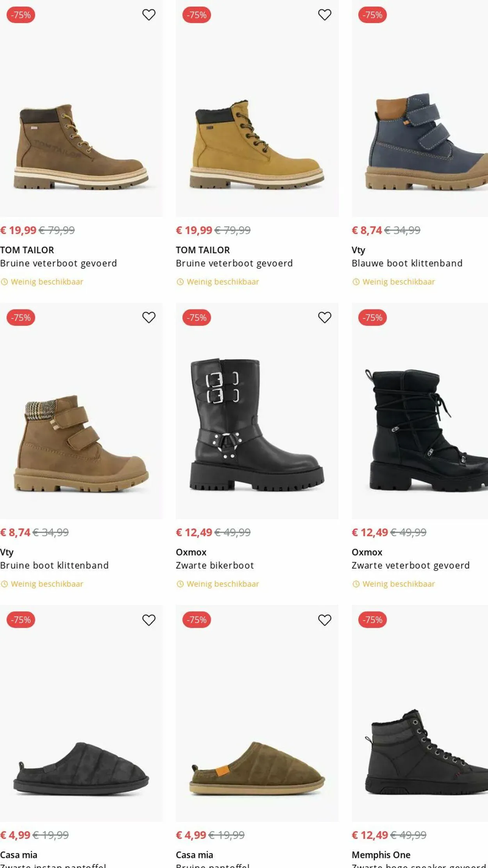Open the Memphis One black sneaker image
Image resolution: width=488 pixels, height=868 pixels.
click(x=420, y=751)
